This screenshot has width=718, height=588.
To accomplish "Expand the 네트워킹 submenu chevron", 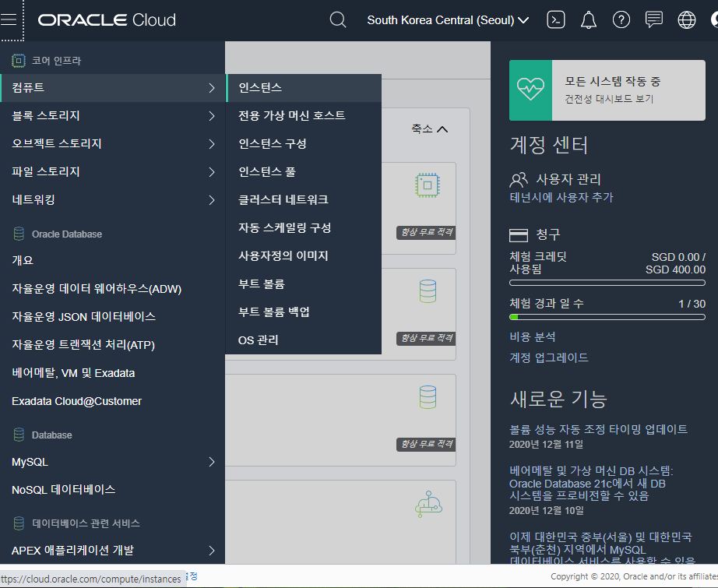I will tap(212, 199).
